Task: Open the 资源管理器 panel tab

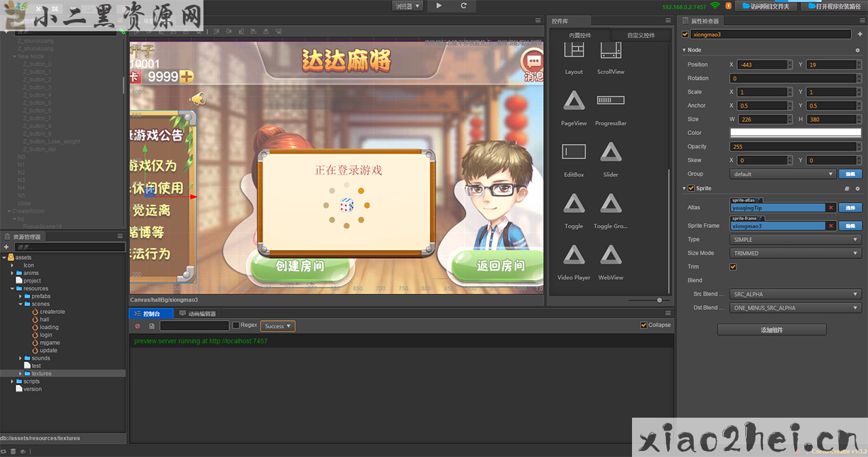Action: point(22,237)
